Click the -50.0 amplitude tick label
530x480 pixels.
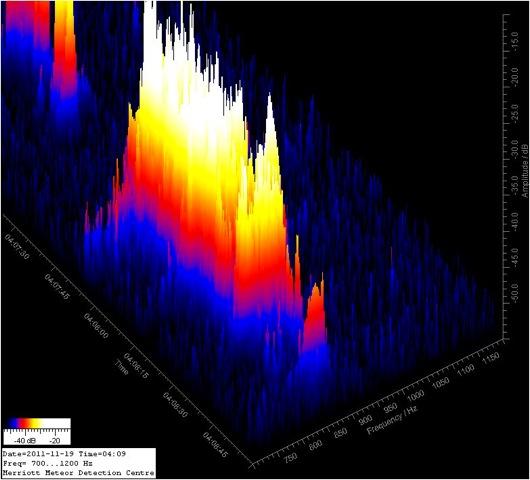pos(514,293)
